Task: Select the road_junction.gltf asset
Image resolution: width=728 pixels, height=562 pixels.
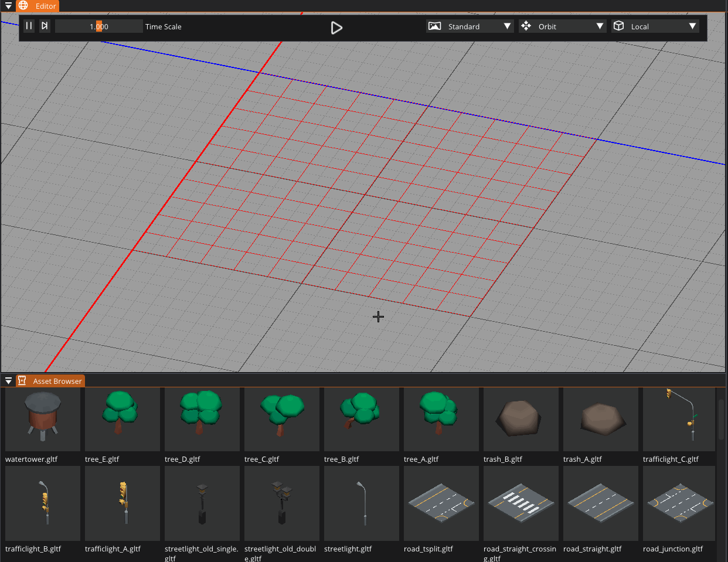Action: (679, 504)
